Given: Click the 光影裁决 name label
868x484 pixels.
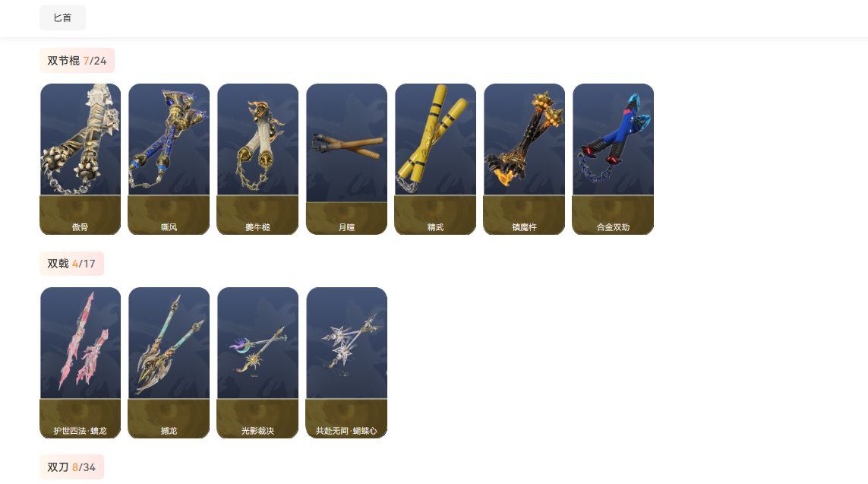Looking at the screenshot, I should 258,431.
